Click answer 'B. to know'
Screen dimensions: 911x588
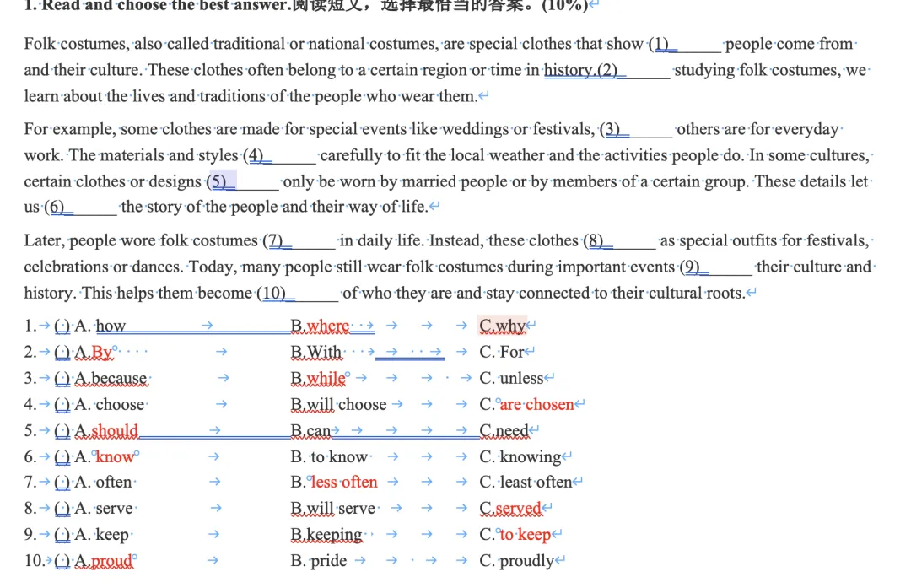coord(329,456)
